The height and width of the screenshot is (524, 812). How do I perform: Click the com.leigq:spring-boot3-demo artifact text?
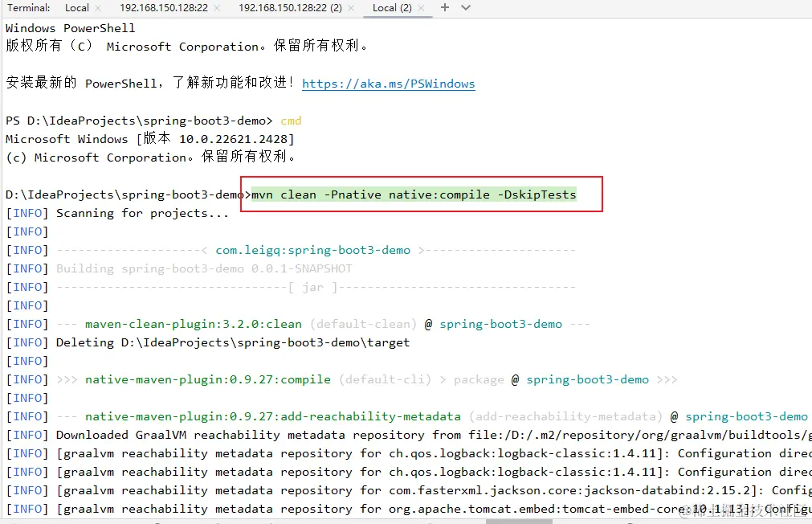pyautogui.click(x=312, y=250)
